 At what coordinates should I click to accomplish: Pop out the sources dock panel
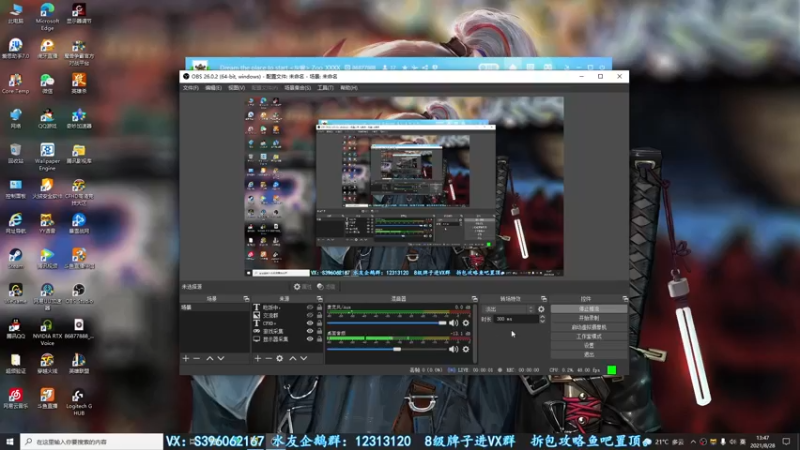320,298
